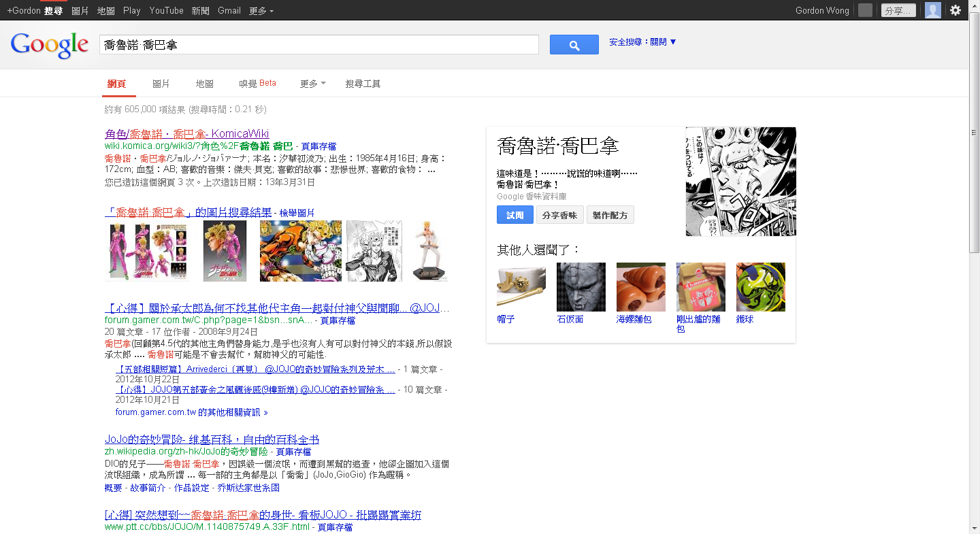Open the 概要 sitelink
This screenshot has width=980, height=534.
point(114,488)
